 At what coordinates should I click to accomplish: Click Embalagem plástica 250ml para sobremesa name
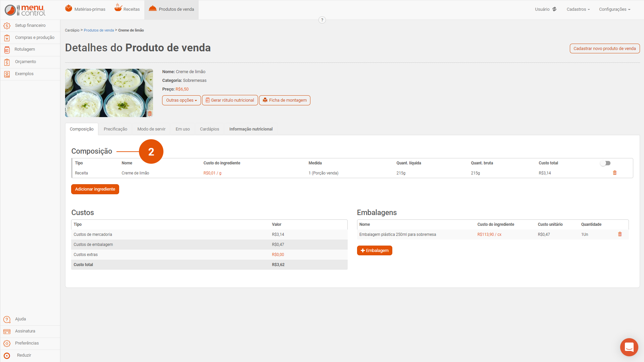tap(398, 235)
